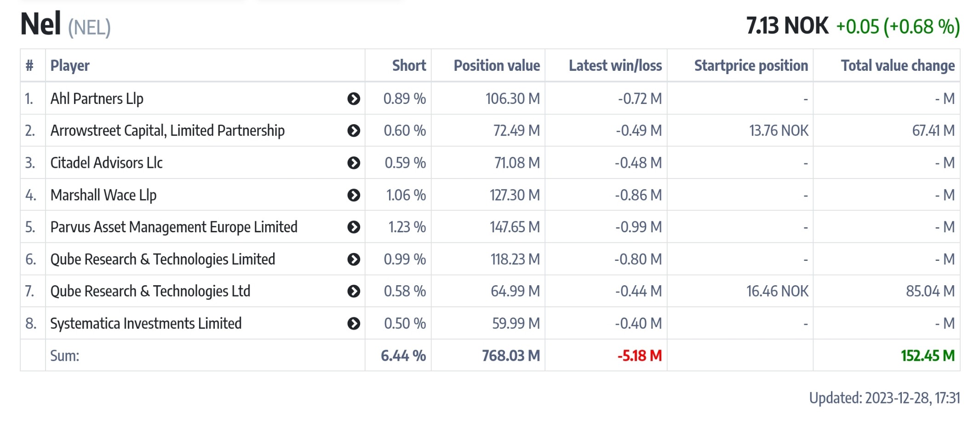Click the Latest win/loss column header
The height and width of the screenshot is (426, 980).
point(615,66)
